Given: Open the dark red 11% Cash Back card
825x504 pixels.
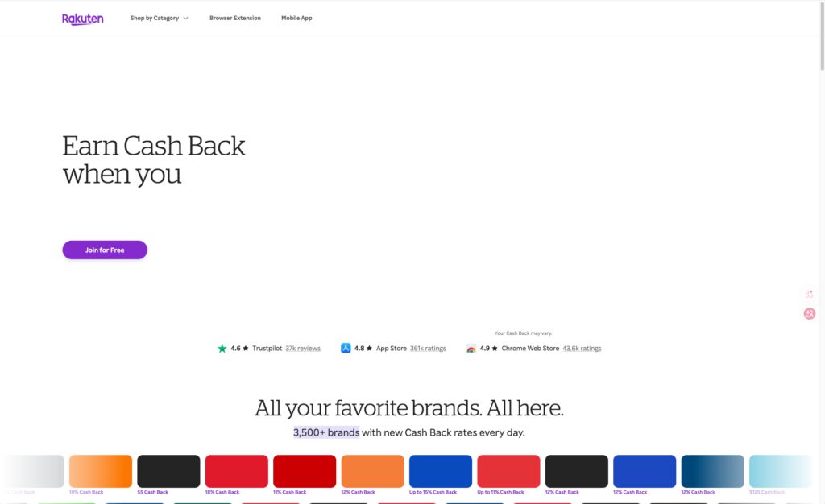Looking at the screenshot, I should tap(305, 472).
